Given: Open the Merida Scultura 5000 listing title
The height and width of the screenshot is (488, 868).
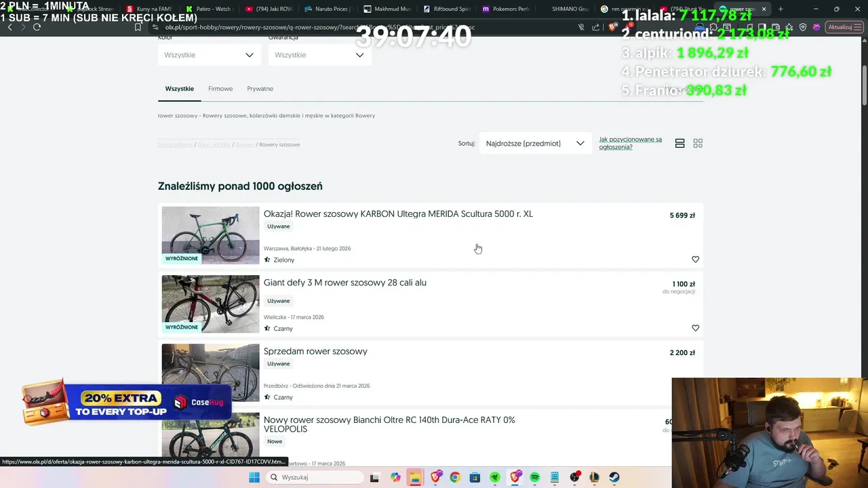Looking at the screenshot, I should pyautogui.click(x=398, y=214).
